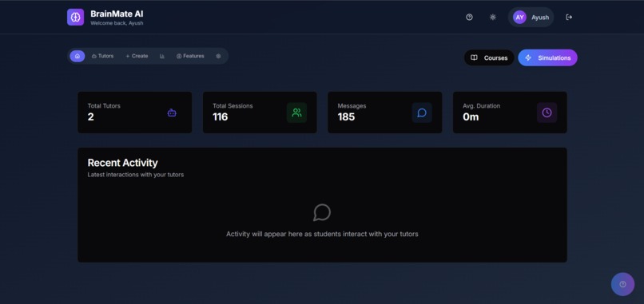Click the Total Tutors label
This screenshot has width=644, height=304.
(x=104, y=106)
